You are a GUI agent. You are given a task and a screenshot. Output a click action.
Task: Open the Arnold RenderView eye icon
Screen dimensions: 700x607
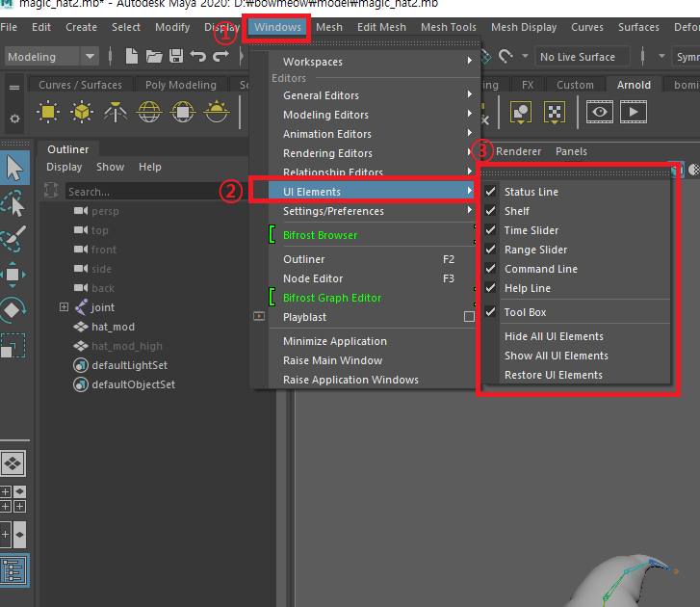(600, 112)
